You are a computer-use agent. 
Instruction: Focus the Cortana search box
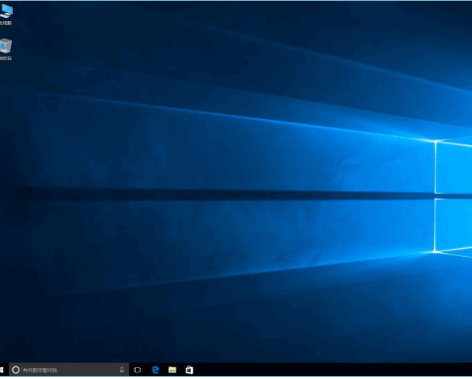pyautogui.click(x=69, y=370)
